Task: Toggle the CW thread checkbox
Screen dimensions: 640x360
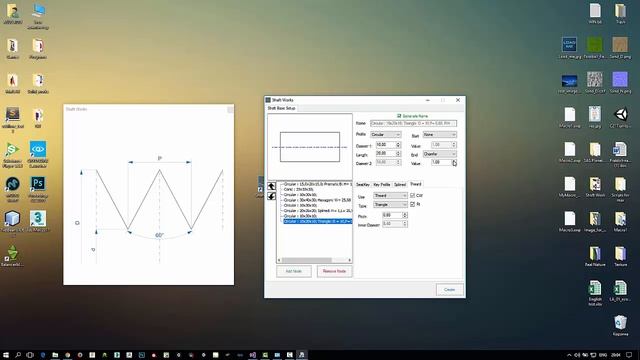Action: coord(412,196)
